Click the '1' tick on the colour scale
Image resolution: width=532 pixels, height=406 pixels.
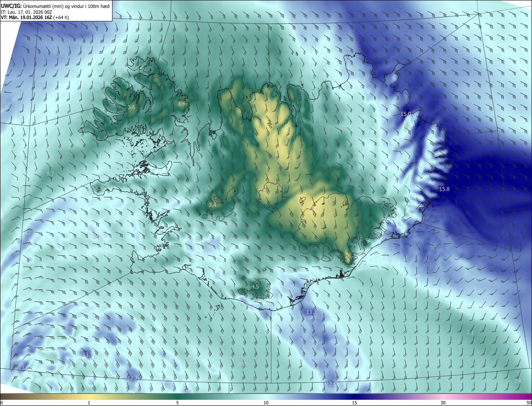(x=89, y=403)
